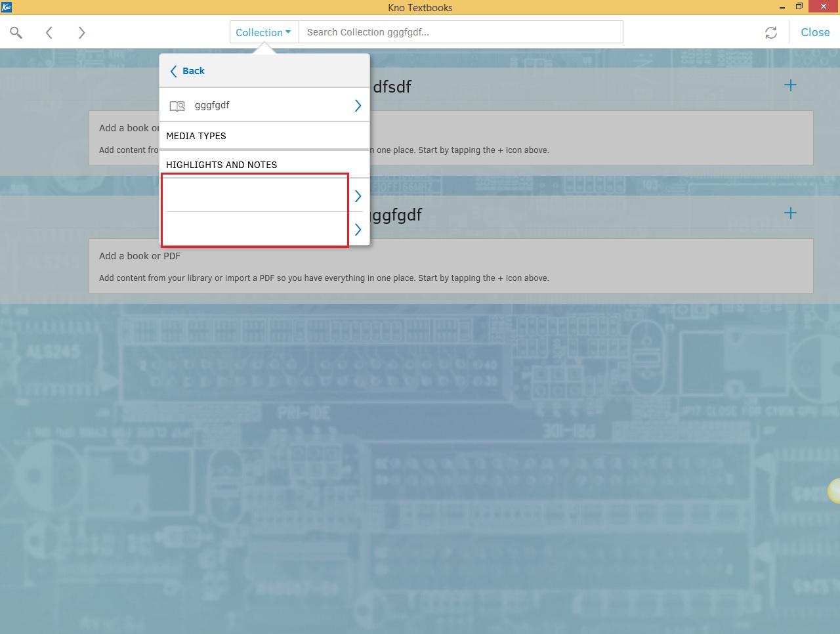The width and height of the screenshot is (840, 634).
Task: Add content with plus icon beside dfsdf
Action: [790, 85]
